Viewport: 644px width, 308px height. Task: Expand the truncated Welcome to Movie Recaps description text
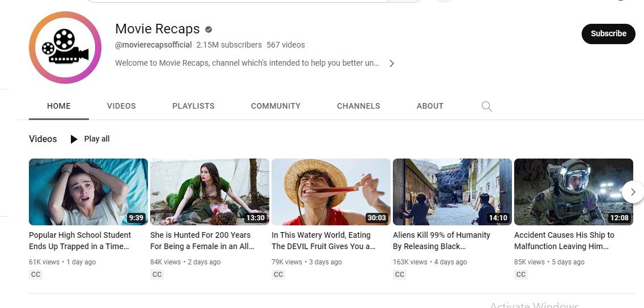click(x=247, y=63)
